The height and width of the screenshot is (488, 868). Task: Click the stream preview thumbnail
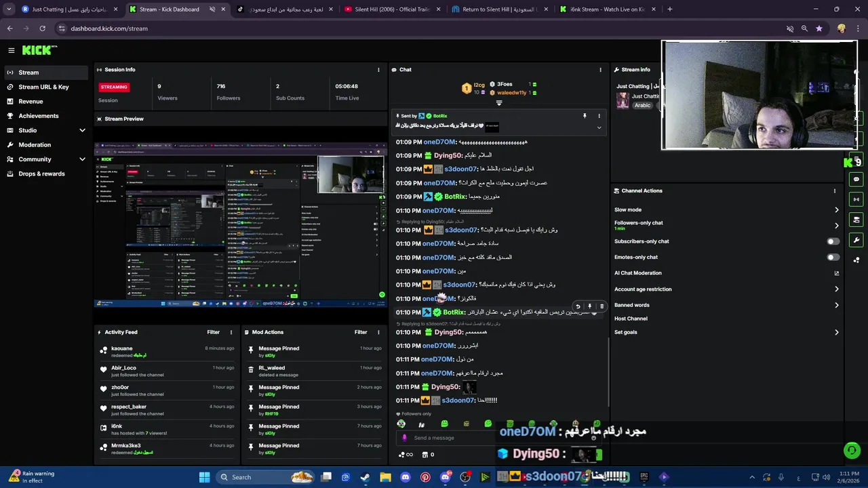[240, 226]
